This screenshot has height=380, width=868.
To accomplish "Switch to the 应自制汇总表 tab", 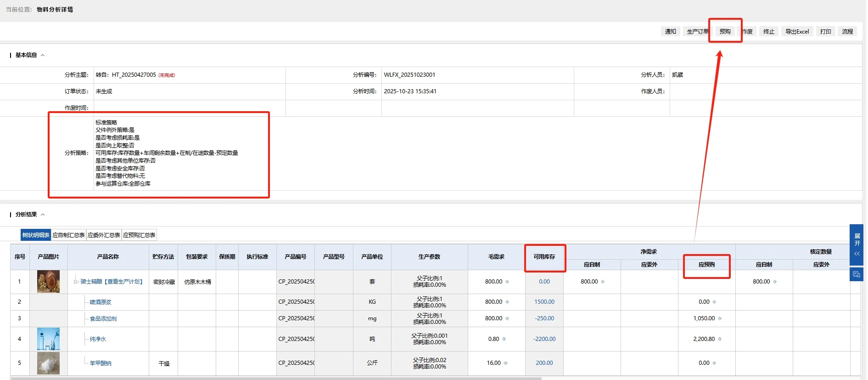I will [68, 235].
